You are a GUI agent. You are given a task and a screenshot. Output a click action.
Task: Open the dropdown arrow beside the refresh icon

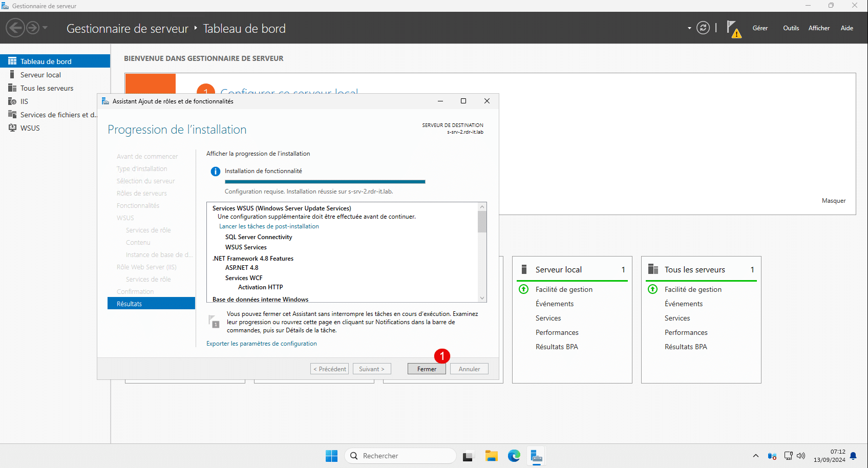point(689,28)
